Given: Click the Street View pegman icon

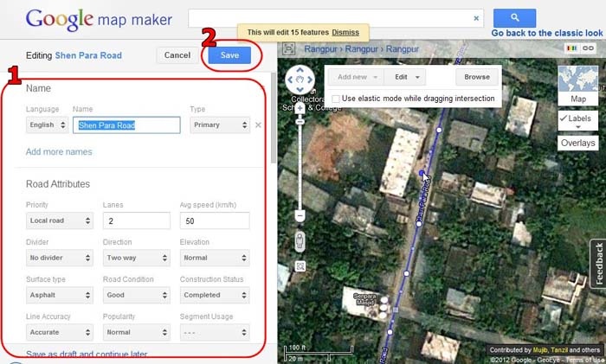Looking at the screenshot, I should tap(300, 242).
